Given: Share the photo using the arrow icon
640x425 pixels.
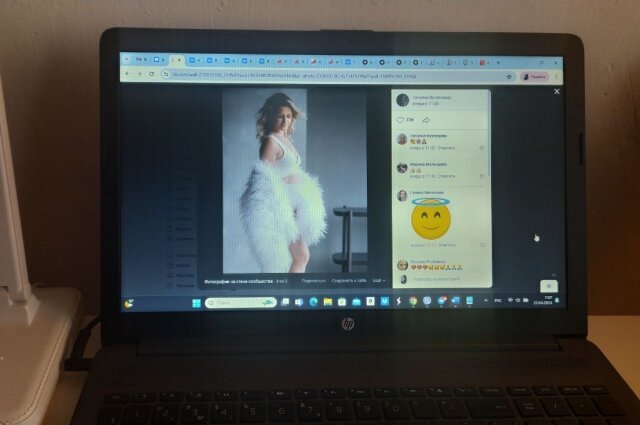Looking at the screenshot, I should (426, 120).
